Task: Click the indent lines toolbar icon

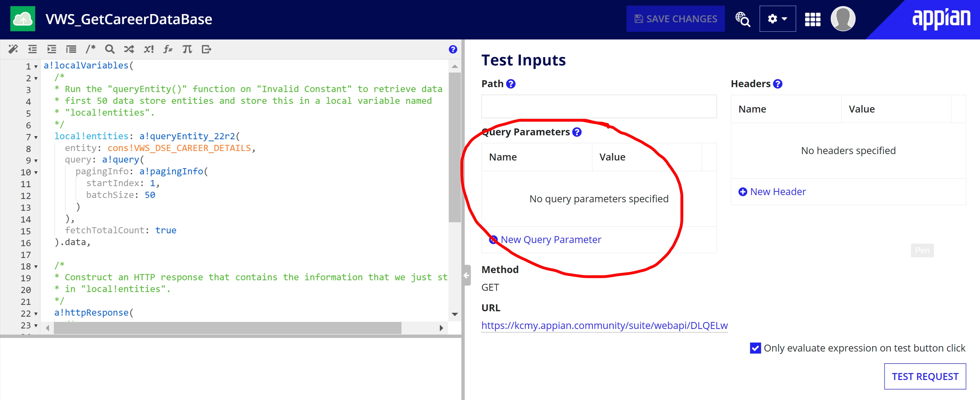Action: [x=52, y=49]
